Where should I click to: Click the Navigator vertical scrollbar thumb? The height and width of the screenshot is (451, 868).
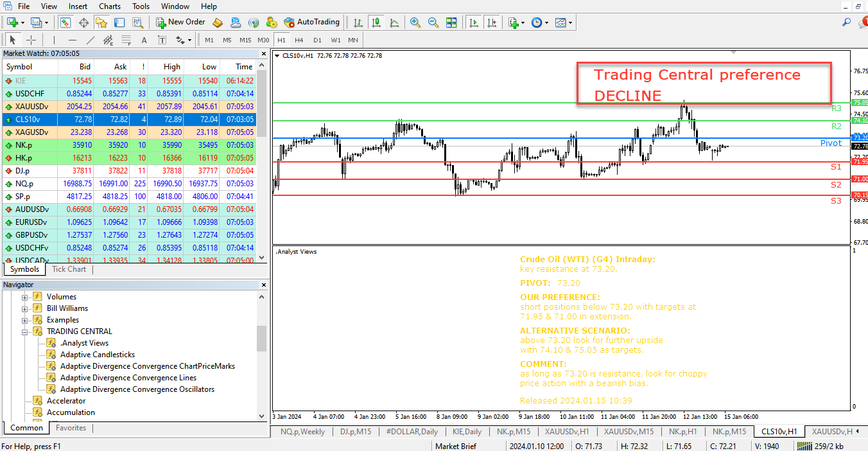coord(261,339)
